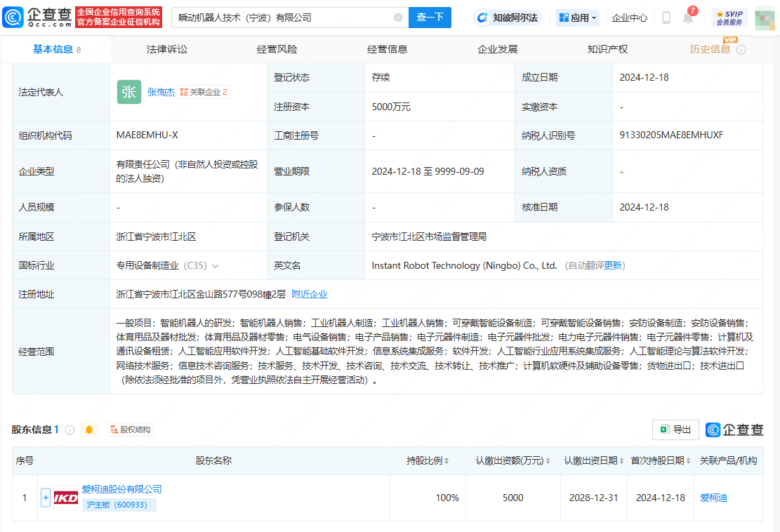Switch to the 经营风险 tab
The width and height of the screenshot is (780, 532).
[277, 49]
